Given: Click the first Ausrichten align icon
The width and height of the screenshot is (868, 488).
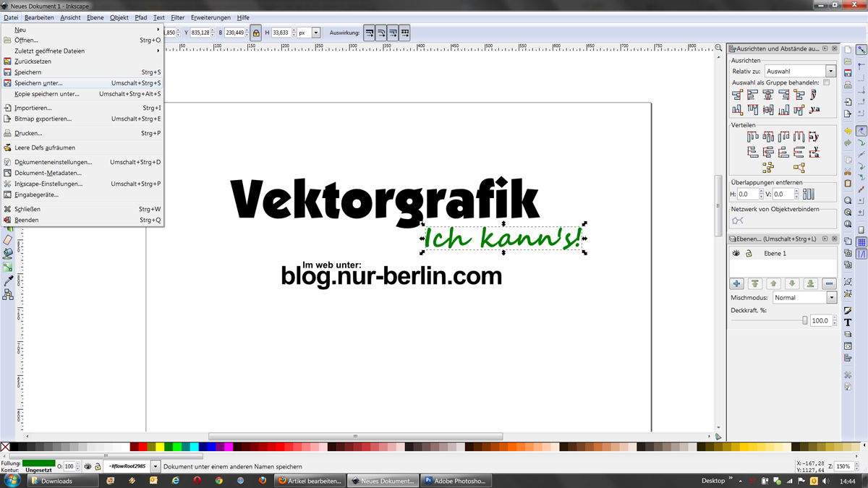Looking at the screenshot, I should coord(737,94).
